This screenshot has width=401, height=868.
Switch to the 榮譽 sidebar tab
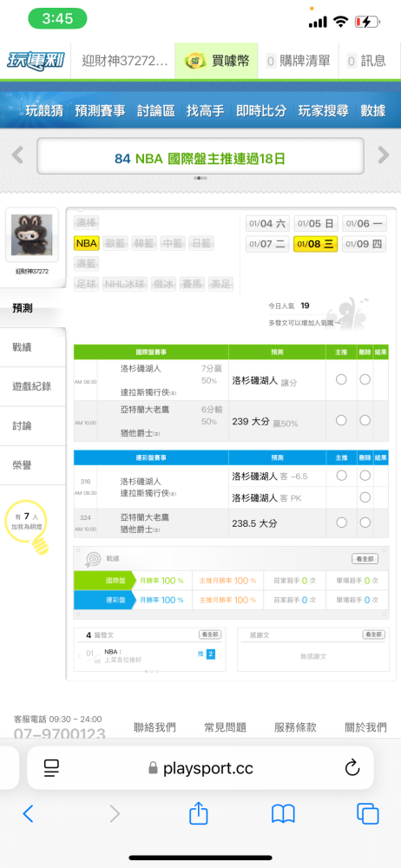click(x=33, y=465)
